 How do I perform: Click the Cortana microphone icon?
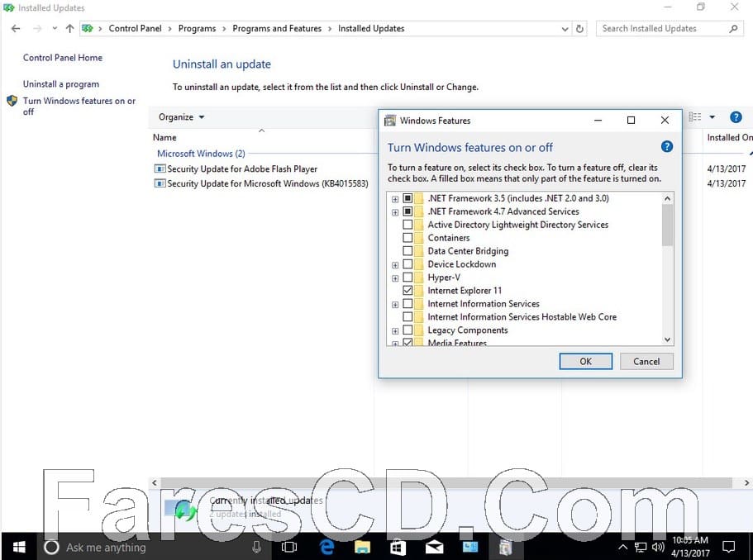coord(257,547)
